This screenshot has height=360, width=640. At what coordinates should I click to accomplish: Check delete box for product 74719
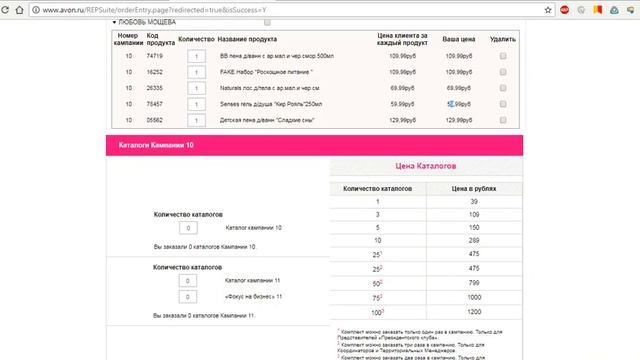coord(503,56)
